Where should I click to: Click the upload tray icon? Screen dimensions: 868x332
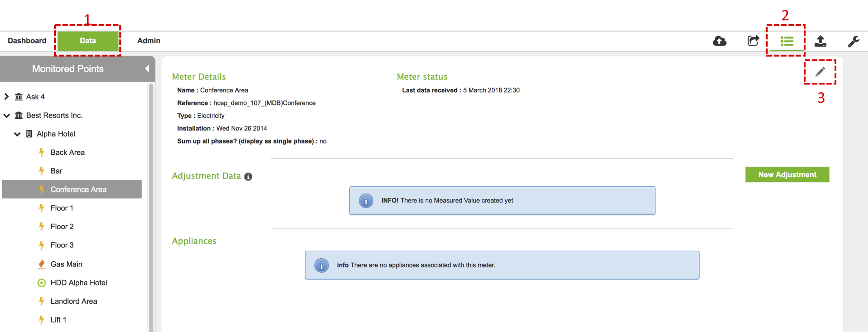point(820,41)
